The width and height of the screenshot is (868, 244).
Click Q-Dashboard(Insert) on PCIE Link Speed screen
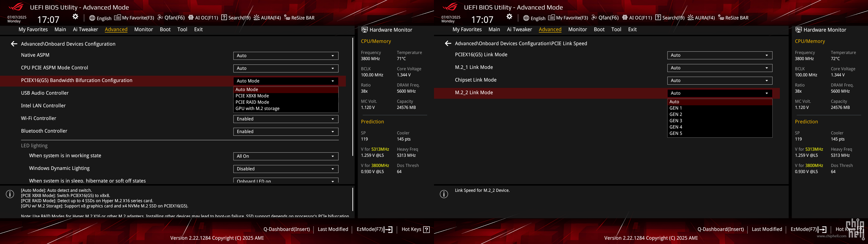[x=720, y=229]
